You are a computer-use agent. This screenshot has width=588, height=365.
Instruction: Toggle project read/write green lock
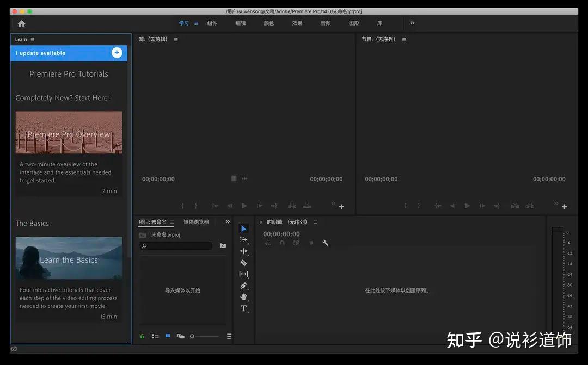tap(143, 336)
